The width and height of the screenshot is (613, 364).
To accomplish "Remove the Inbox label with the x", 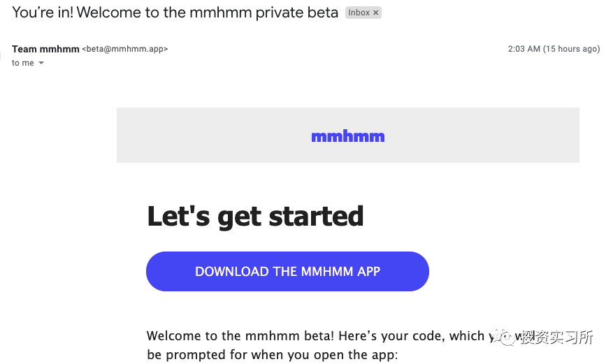I will tap(375, 13).
